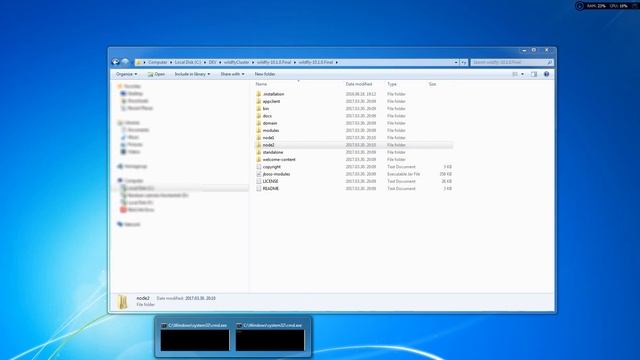
Task: Click the RAM and CPU usage gadget
Action: coord(607,6)
